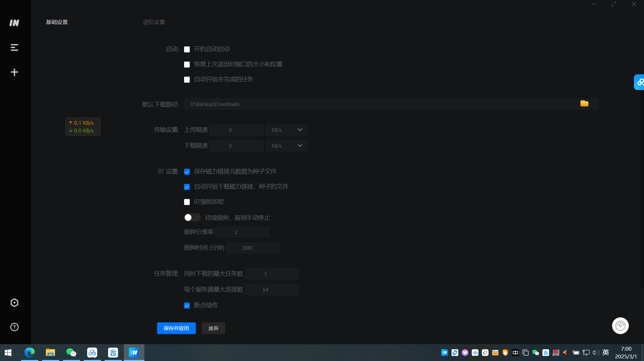
Task: Click the Dolby tray icon
Action: 515,353
